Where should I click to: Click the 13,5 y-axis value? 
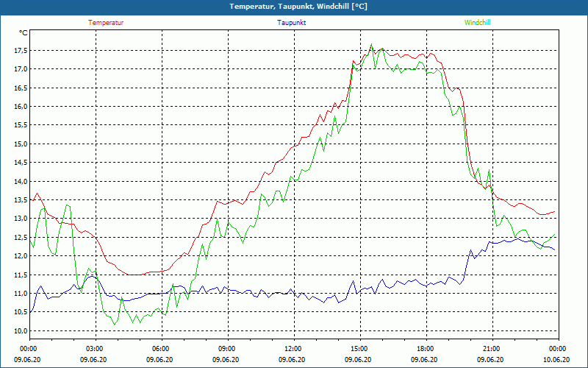pyautogui.click(x=21, y=199)
